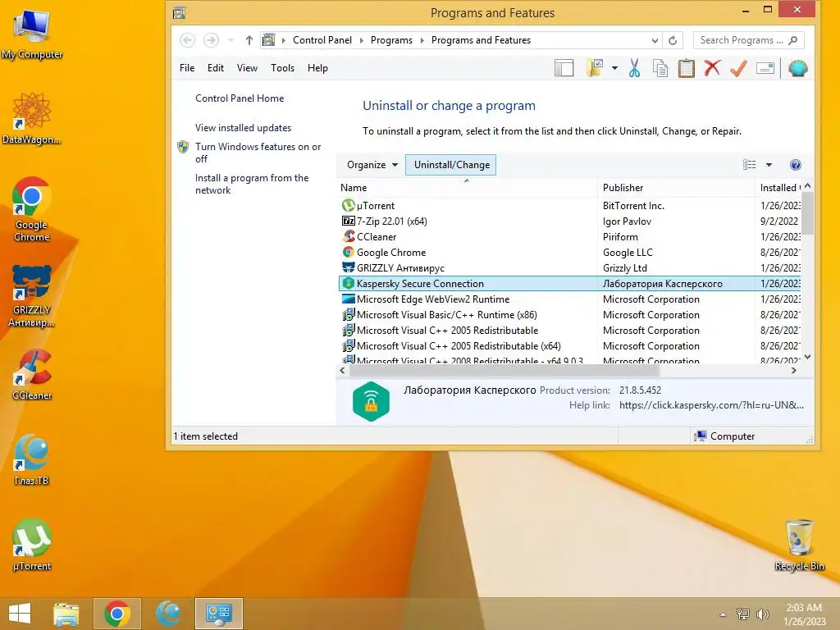
Task: Sort by the Name column header
Action: [x=467, y=188]
